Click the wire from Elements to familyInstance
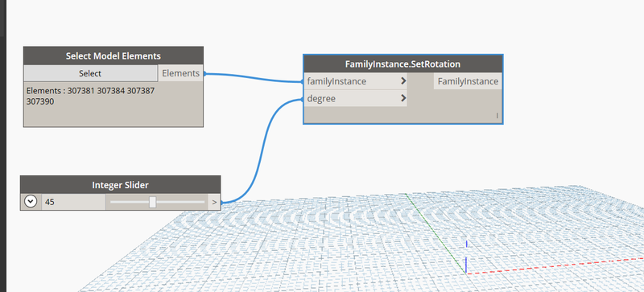The height and width of the screenshot is (292, 644). point(253,77)
